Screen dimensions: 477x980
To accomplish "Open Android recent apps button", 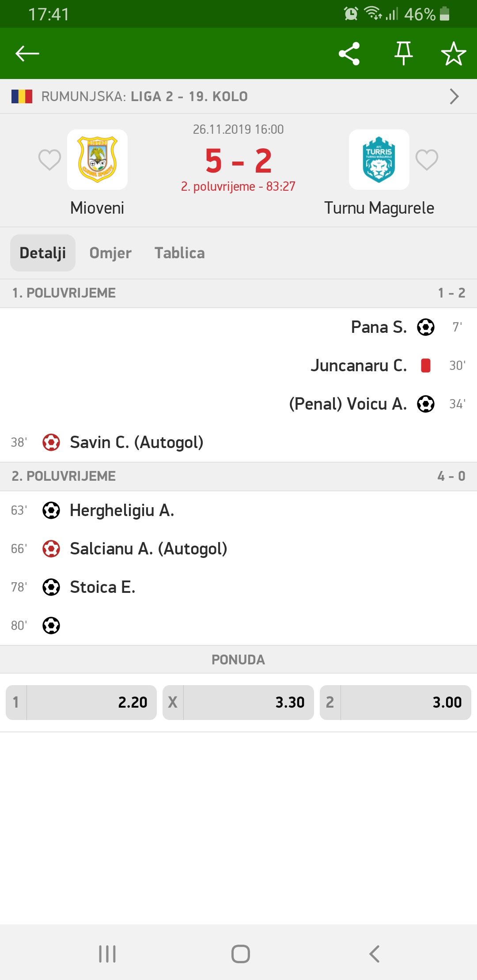I will pos(107,954).
